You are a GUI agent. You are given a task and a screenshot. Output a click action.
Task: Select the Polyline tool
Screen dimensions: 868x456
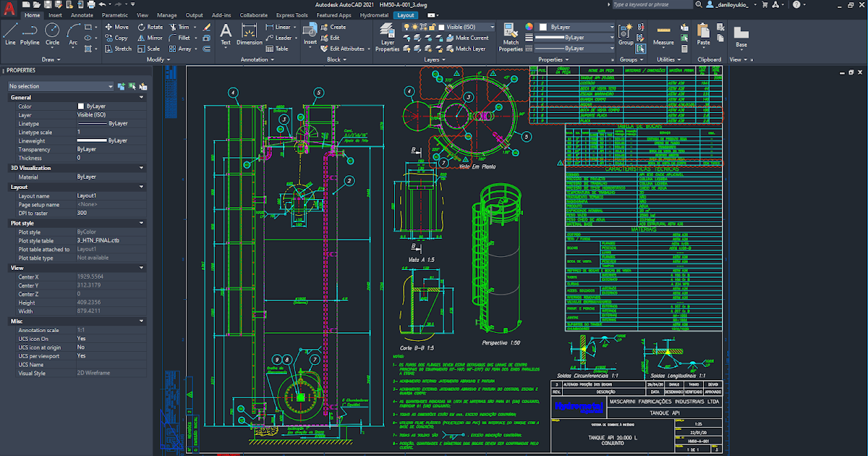pyautogui.click(x=29, y=32)
